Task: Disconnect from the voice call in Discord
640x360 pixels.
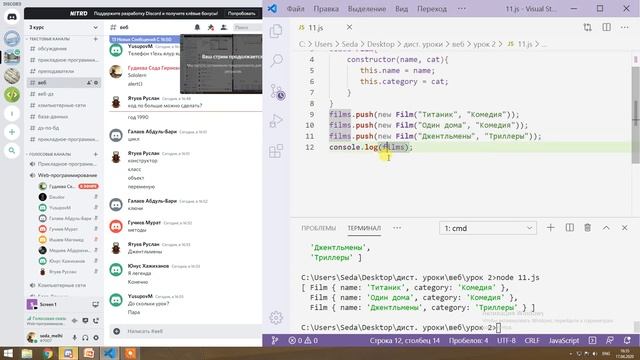Action: 96,321
